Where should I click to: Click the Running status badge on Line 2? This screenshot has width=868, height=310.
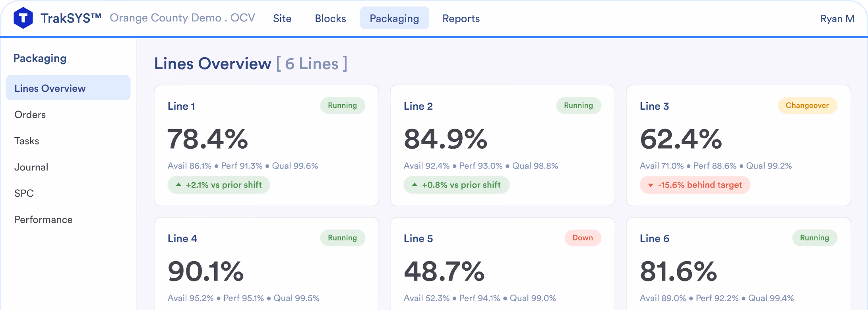pos(579,105)
